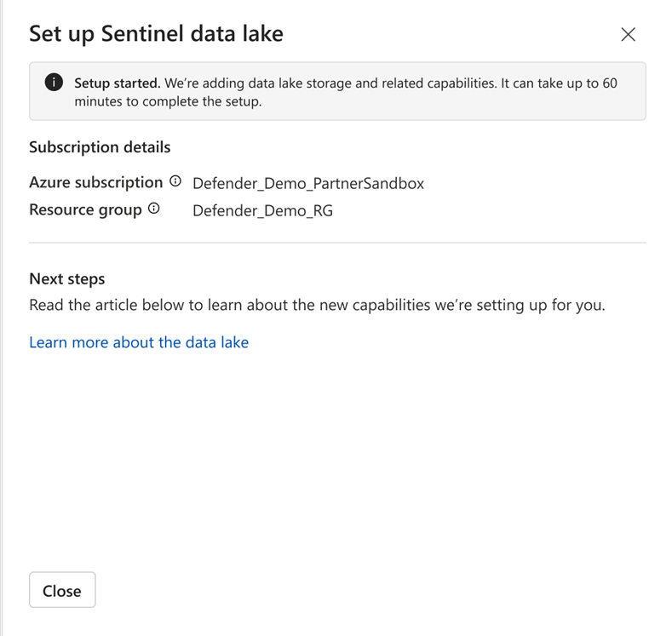Click info icon beside Azure subscription label
Image resolution: width=672 pixels, height=636 pixels.
coord(175,181)
